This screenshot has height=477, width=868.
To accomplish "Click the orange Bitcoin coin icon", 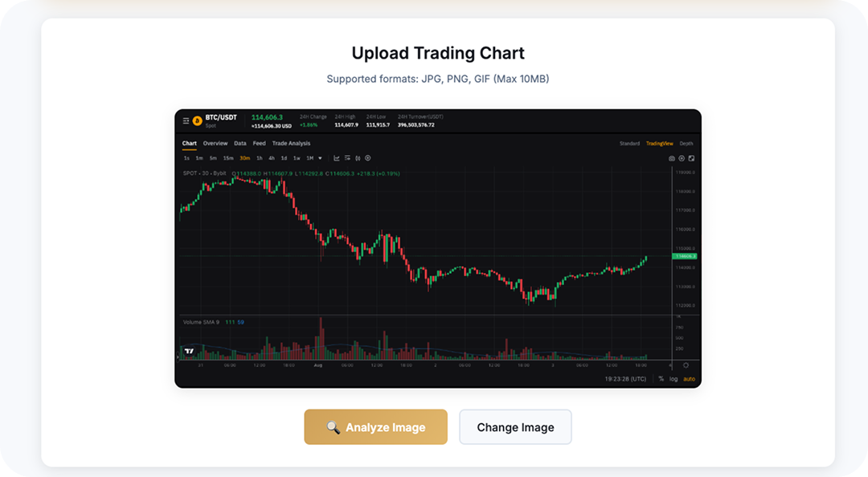I will (x=197, y=120).
